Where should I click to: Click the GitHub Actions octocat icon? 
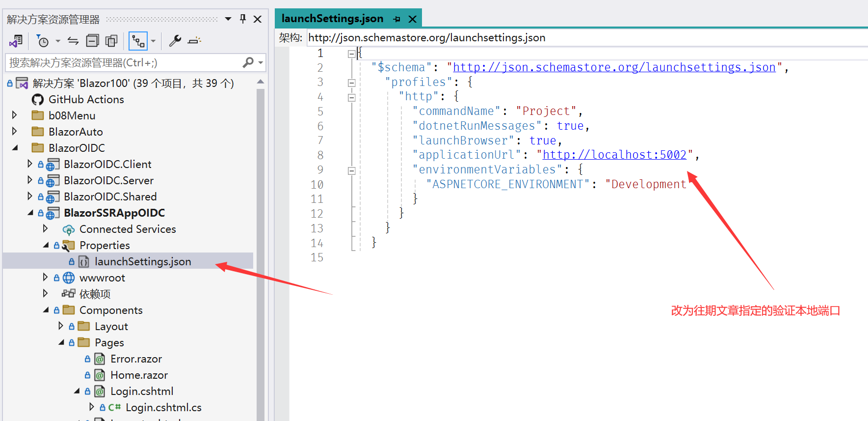pos(38,100)
